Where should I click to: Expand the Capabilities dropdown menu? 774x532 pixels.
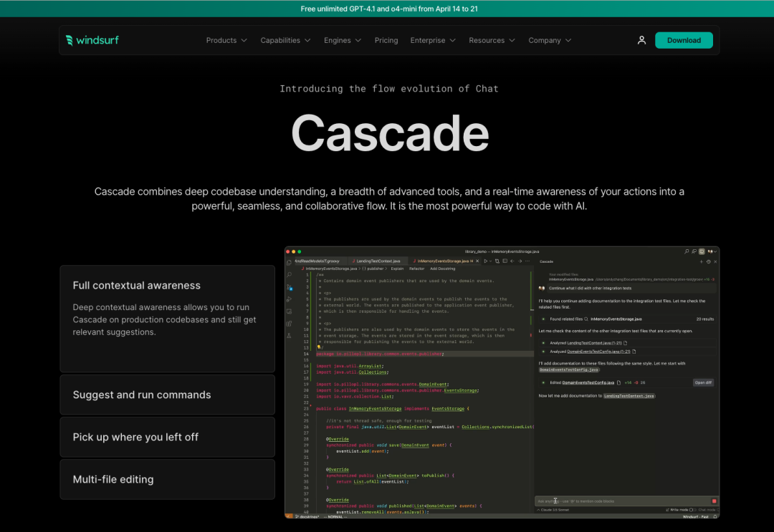point(285,40)
